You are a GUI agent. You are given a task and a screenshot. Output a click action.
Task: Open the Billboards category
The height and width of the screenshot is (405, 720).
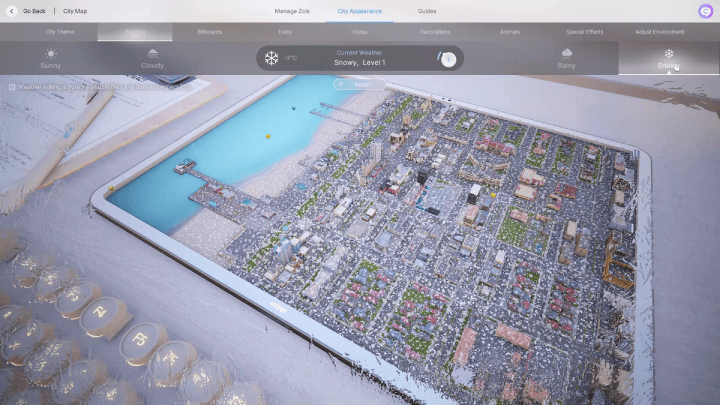[x=210, y=32]
